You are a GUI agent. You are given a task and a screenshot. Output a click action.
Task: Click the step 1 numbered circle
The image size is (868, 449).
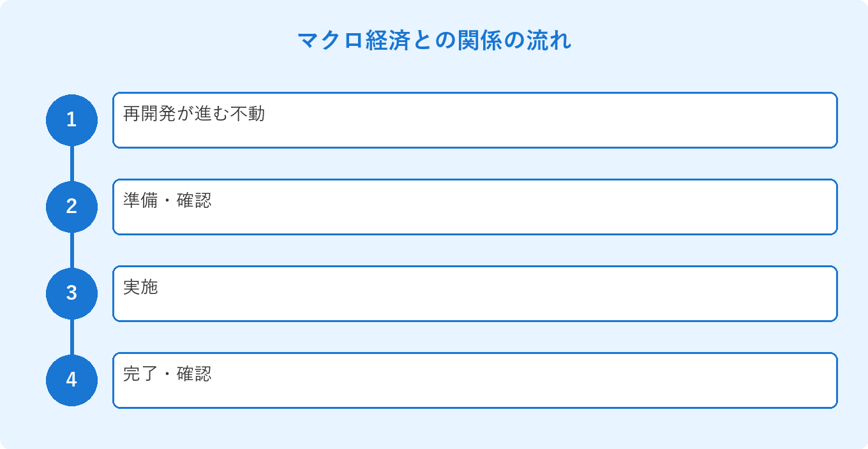71,120
